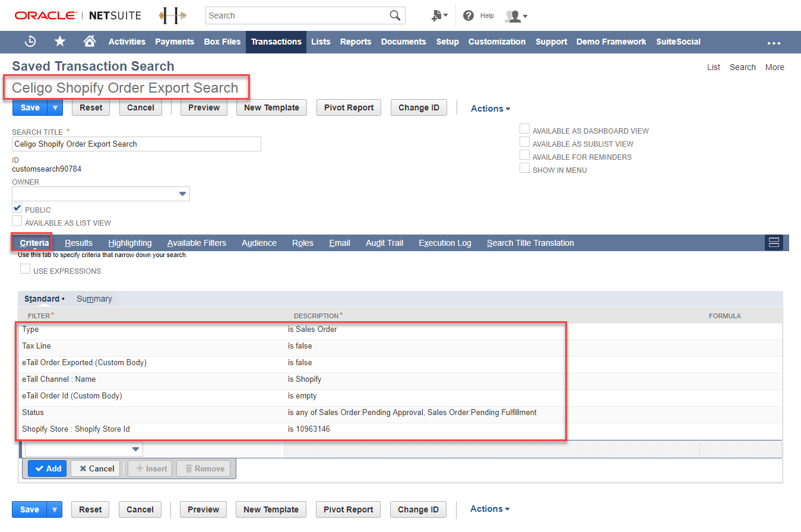Open the Search Title Translation tab
Image resolution: width=801 pixels, height=532 pixels.
click(x=530, y=243)
